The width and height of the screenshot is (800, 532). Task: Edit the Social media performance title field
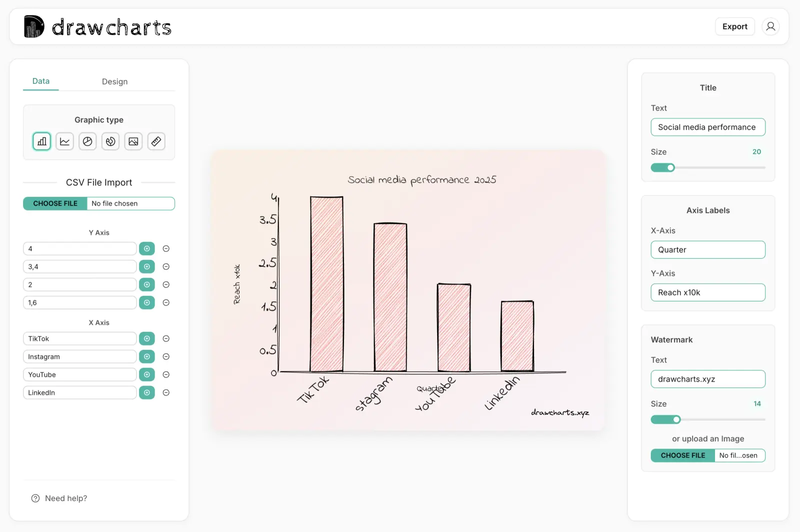pyautogui.click(x=707, y=127)
